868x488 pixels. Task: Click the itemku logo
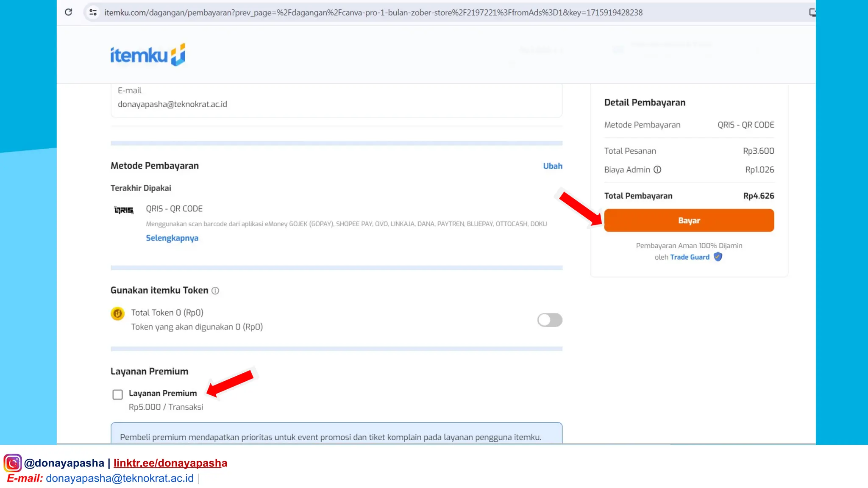tap(147, 55)
